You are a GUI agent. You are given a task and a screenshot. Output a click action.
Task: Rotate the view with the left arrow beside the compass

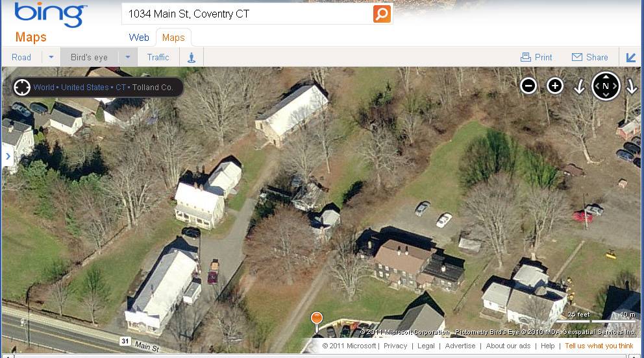(579, 86)
